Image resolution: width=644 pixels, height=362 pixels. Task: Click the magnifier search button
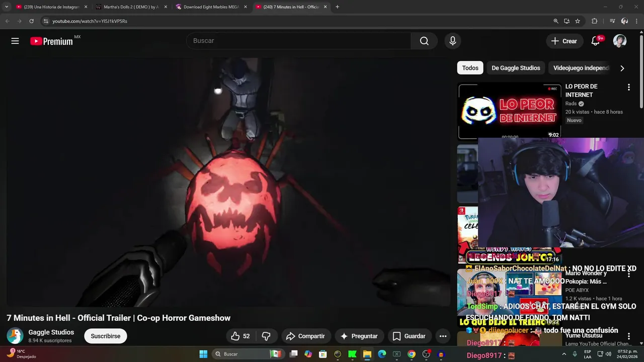pos(424,41)
